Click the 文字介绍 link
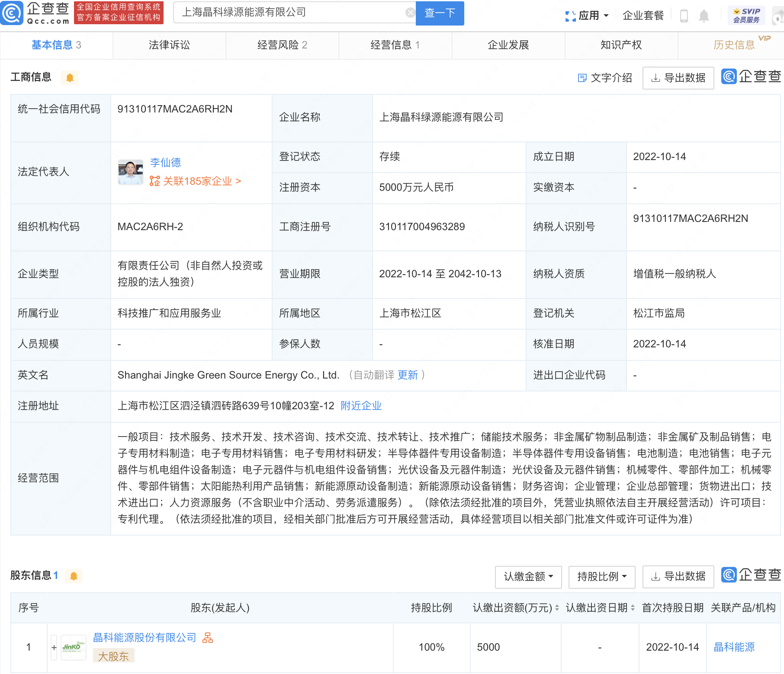784x674 pixels. (x=605, y=78)
